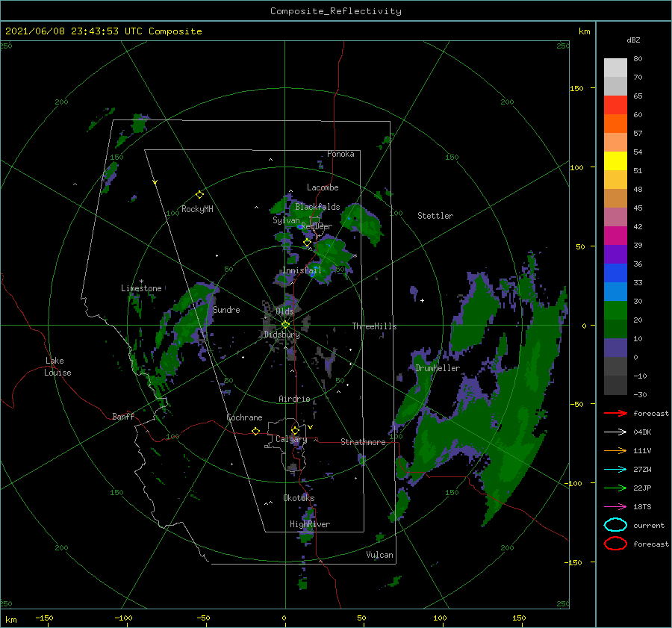Click the Innisfail city label
The image size is (672, 628).
(302, 270)
